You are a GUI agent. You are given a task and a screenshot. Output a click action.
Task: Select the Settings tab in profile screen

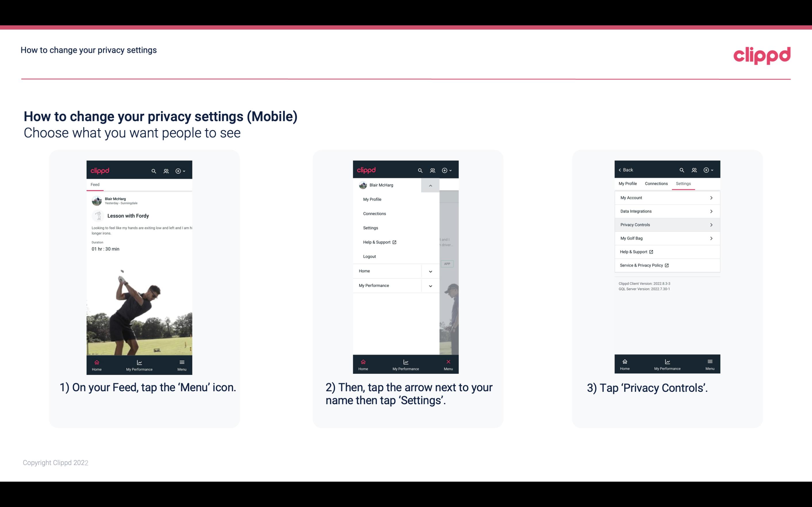683,183
